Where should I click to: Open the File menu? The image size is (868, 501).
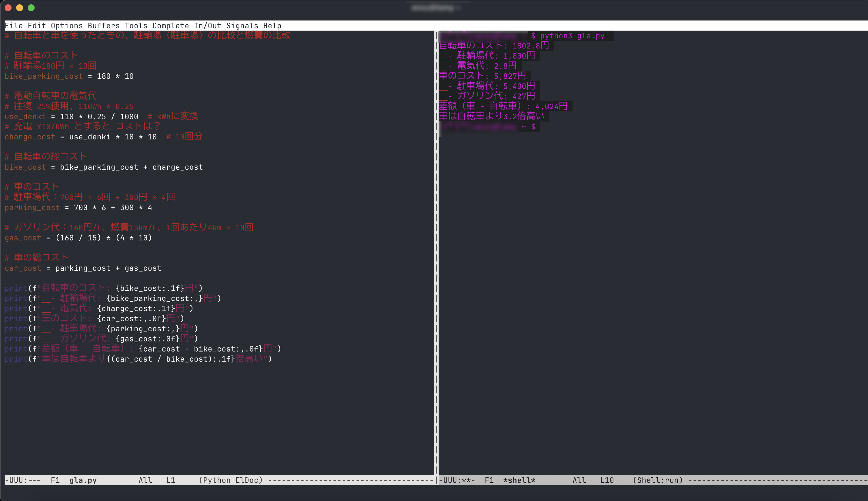(x=13, y=26)
